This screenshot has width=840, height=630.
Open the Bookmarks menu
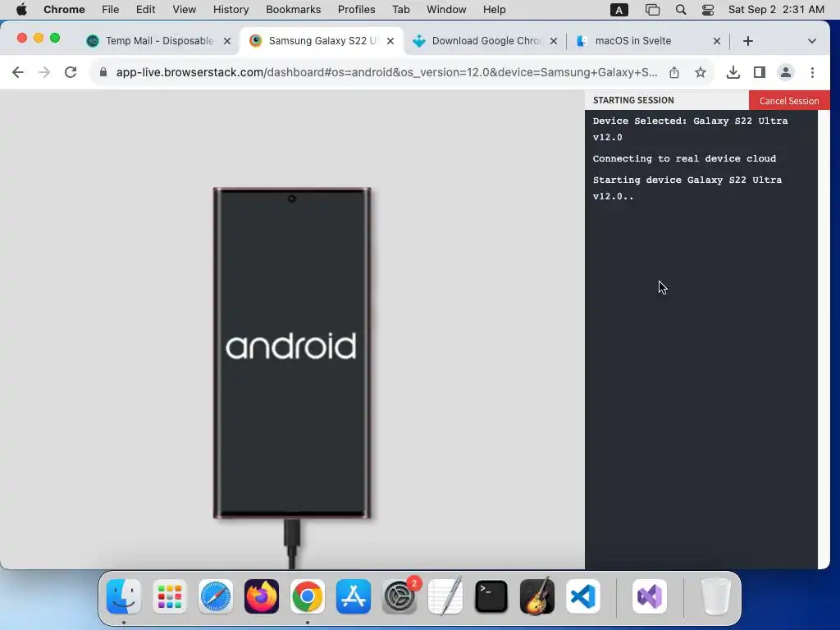tap(293, 10)
